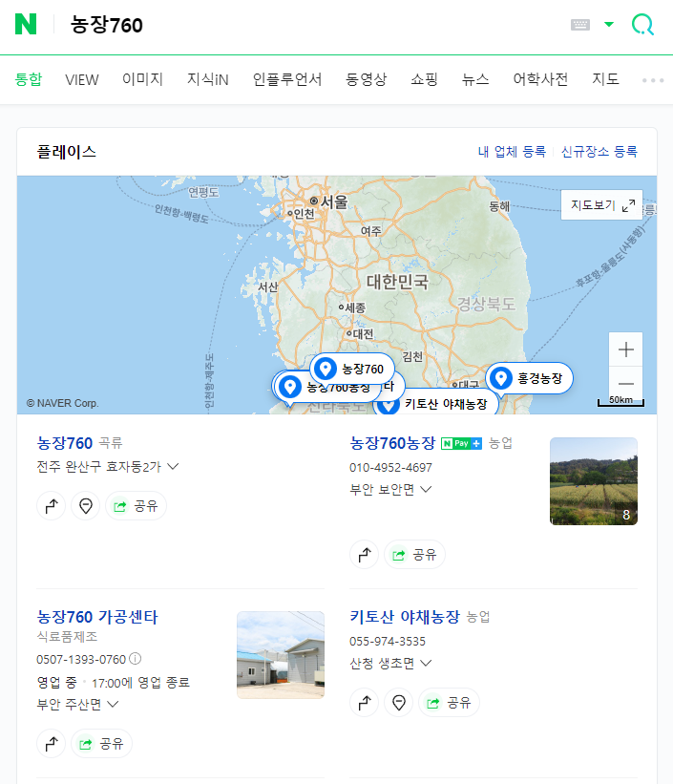This screenshot has width=673, height=784.
Task: Go to the 쇼핑 tab
Action: point(424,79)
